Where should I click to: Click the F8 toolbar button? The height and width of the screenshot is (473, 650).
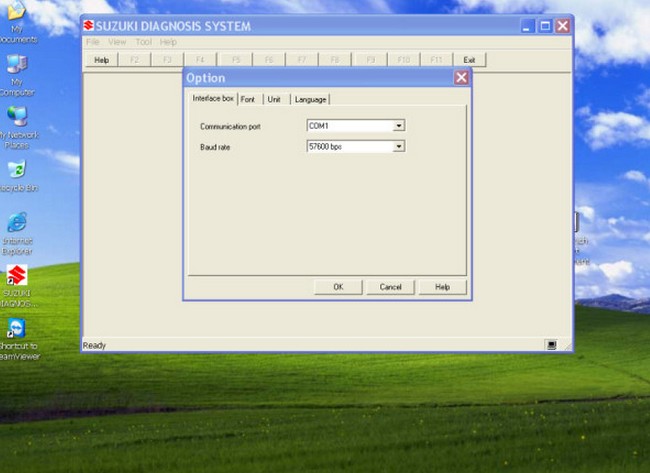coord(335,60)
